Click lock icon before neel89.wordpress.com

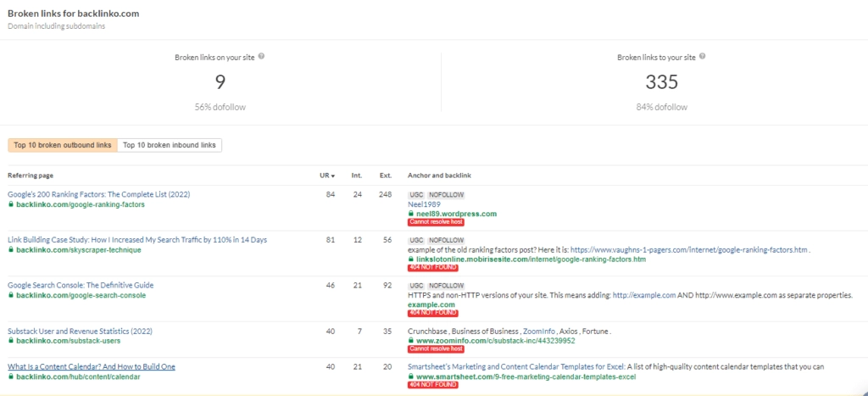(x=411, y=214)
